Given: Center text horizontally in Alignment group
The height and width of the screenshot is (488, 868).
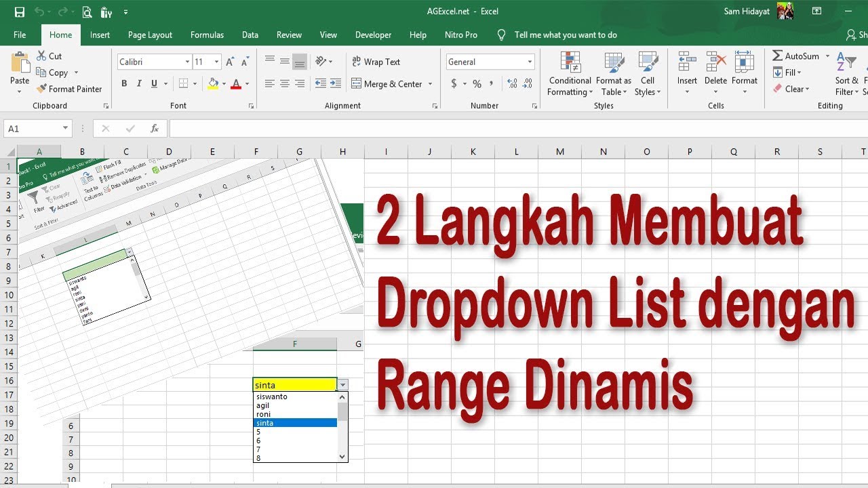Looking at the screenshot, I should pos(284,84).
